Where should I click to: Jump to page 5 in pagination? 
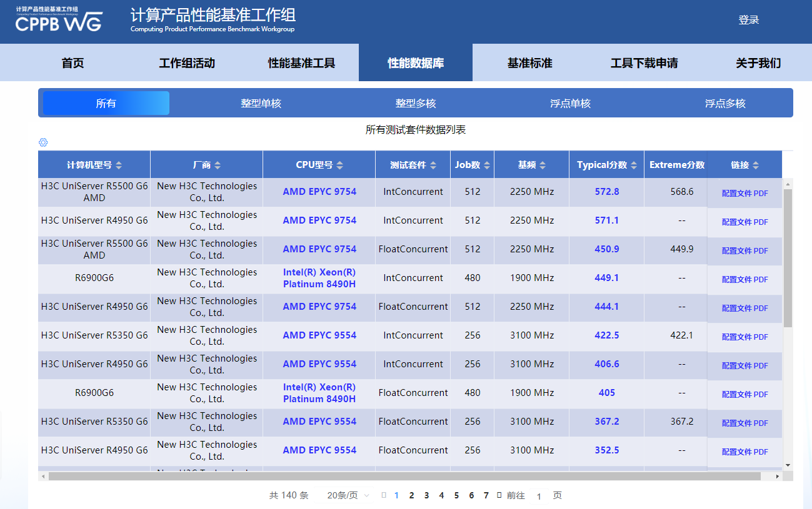point(456,495)
